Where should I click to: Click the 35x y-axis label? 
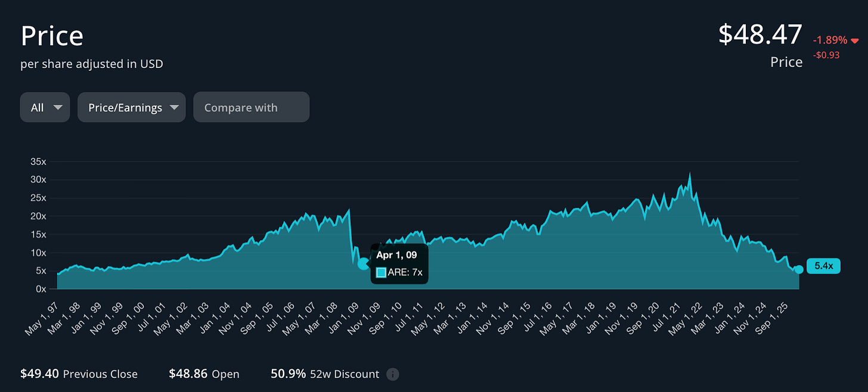(x=39, y=161)
